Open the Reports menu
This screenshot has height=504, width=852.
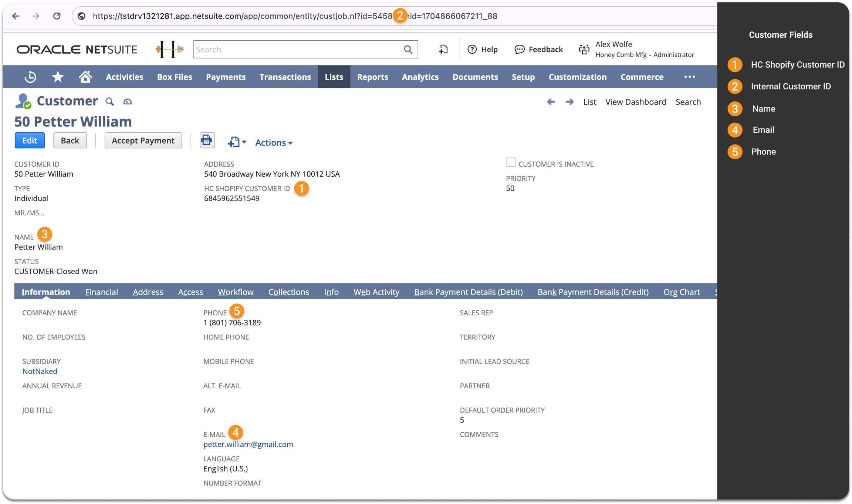coord(372,77)
